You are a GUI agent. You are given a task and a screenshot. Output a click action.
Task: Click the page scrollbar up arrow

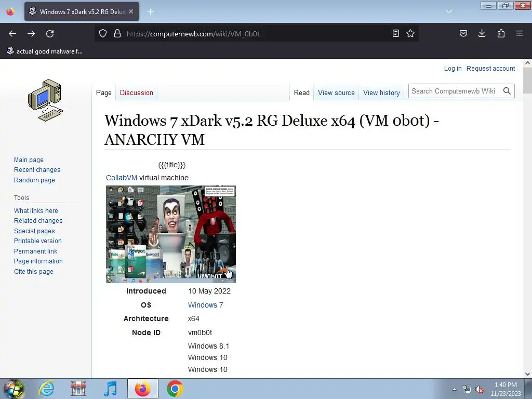527,63
